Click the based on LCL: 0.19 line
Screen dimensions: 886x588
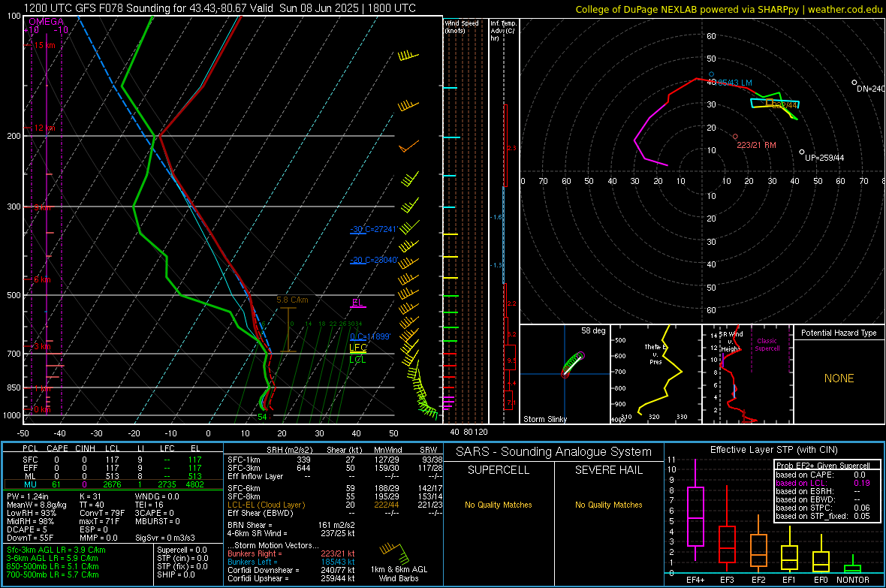[x=823, y=483]
